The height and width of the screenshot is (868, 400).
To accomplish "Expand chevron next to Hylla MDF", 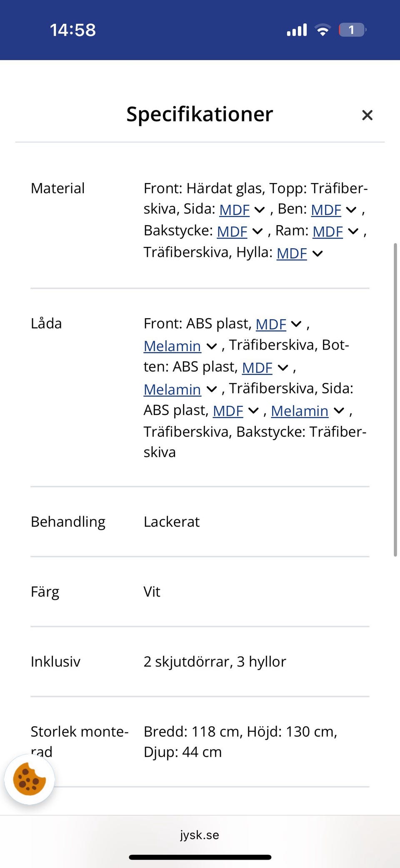I will coord(317,253).
